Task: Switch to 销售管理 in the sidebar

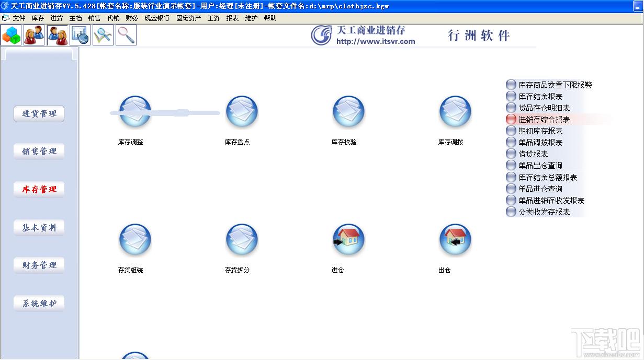Action: tap(39, 152)
